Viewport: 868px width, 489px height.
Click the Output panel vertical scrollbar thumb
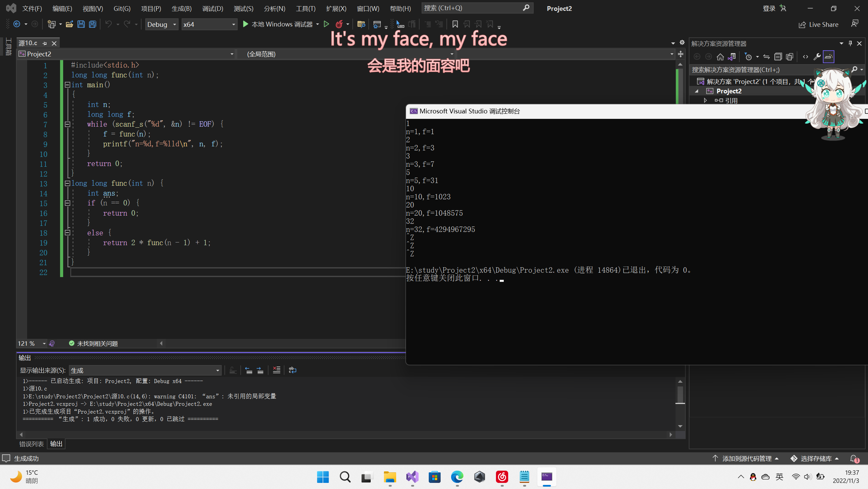point(680,394)
